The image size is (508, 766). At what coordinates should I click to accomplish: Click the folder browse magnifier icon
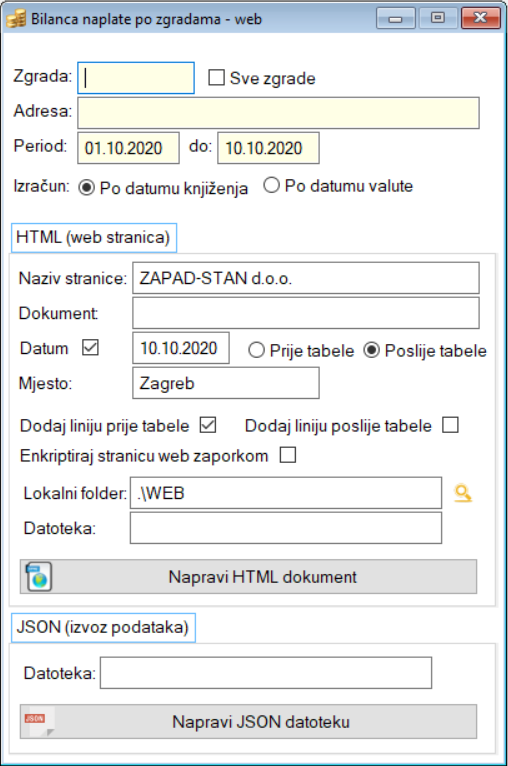(x=463, y=493)
